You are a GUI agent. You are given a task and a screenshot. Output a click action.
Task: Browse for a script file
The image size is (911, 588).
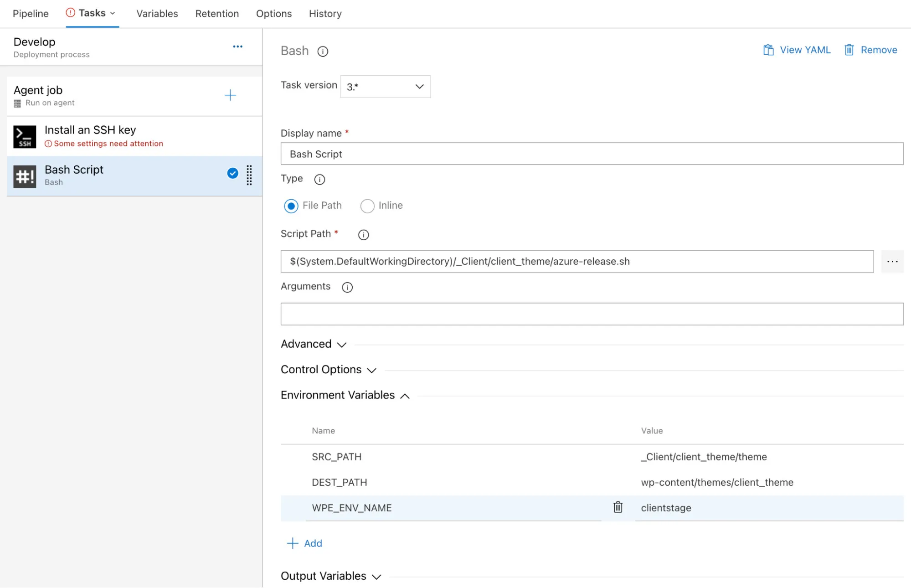pos(892,261)
